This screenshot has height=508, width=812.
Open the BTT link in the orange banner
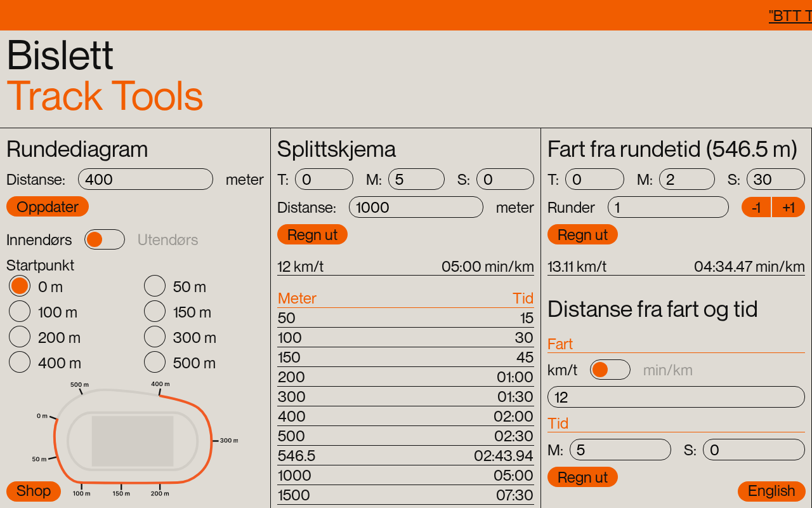pyautogui.click(x=790, y=15)
